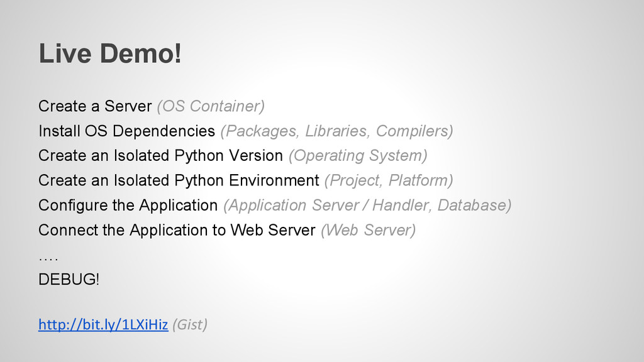644x362 pixels.
Task: Click the italic "(Web Server)" note
Action: point(368,231)
